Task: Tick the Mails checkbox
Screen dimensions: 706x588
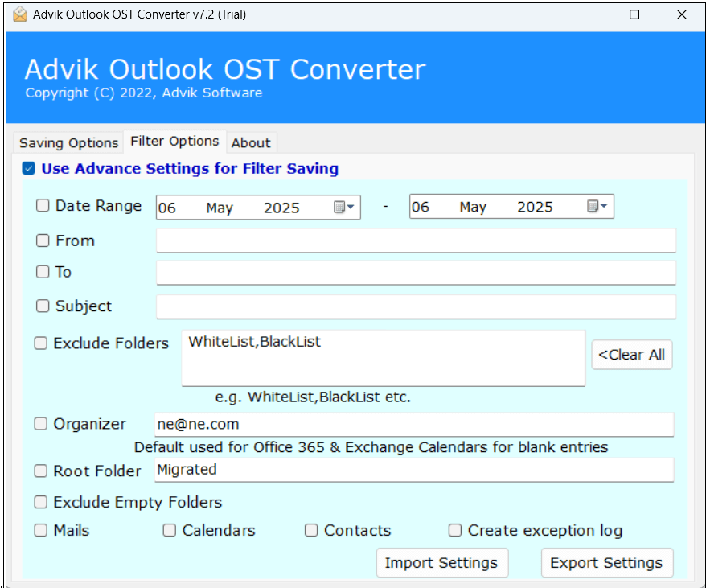Action: [41, 530]
